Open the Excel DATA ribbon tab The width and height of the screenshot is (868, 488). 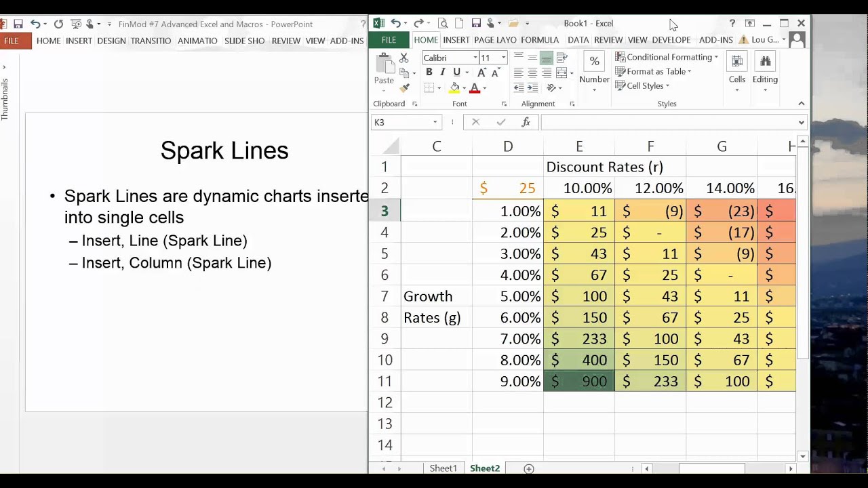[x=578, y=40]
